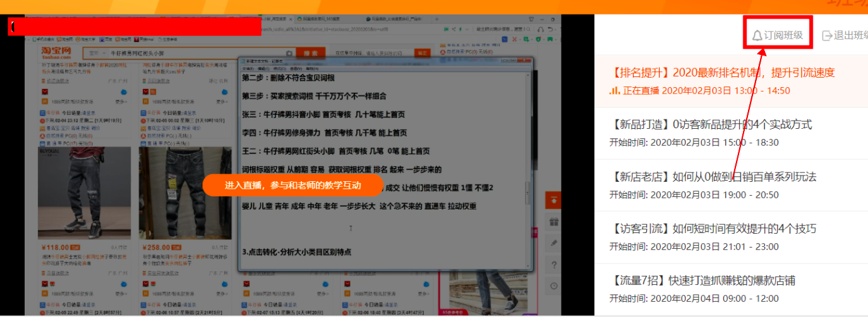The image size is (868, 317).
Task: Click the live broadcast bars icon
Action: 615,90
